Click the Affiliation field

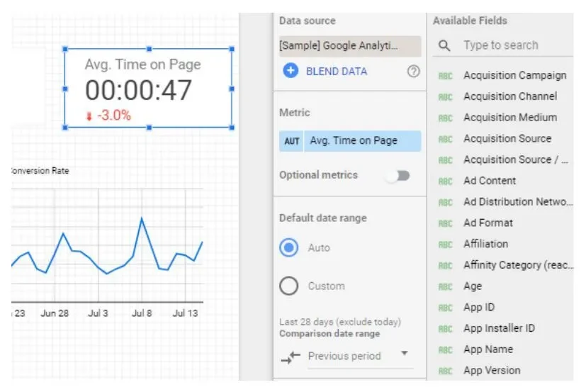[485, 244]
